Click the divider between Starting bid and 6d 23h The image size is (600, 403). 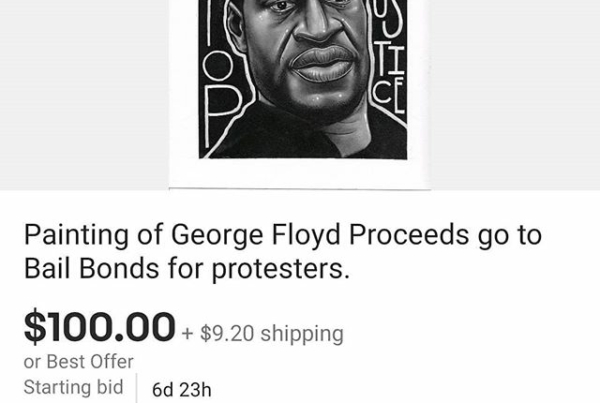(x=136, y=388)
